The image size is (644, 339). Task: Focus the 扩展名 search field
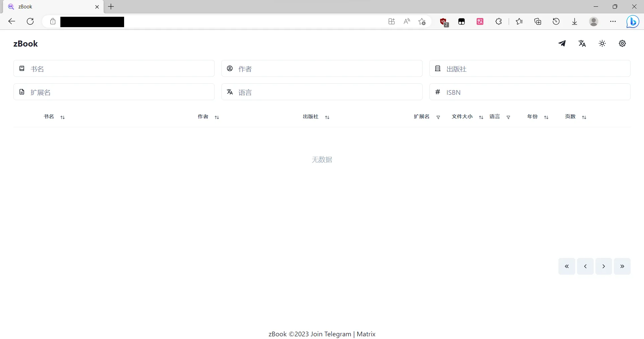114,92
